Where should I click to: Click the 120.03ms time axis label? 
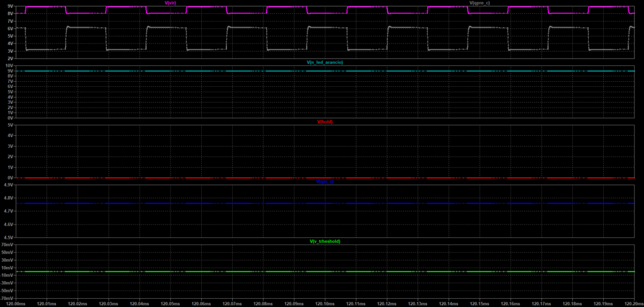pyautogui.click(x=108, y=304)
